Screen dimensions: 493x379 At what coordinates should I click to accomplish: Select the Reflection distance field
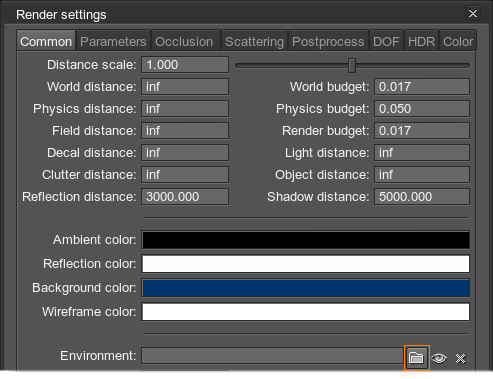pos(185,197)
